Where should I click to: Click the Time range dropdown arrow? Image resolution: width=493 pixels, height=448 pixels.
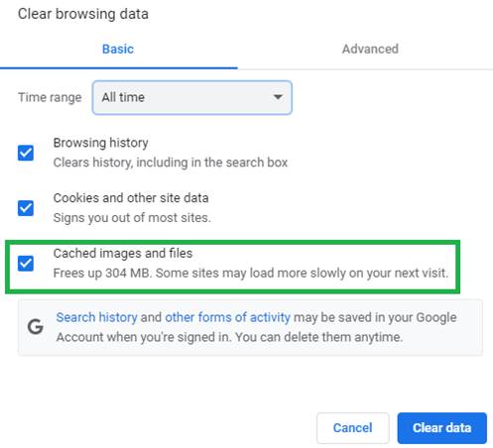tap(278, 97)
